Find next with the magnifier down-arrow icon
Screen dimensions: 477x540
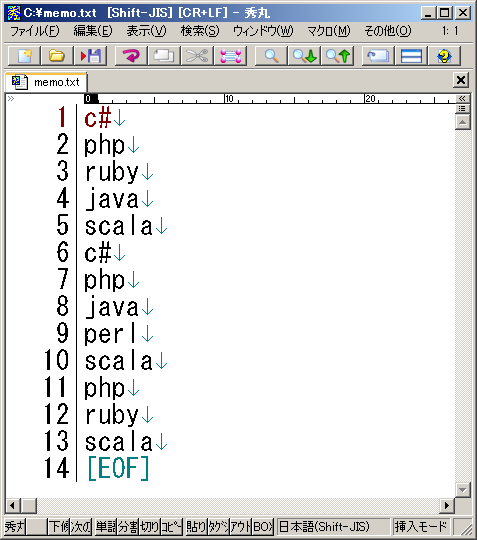point(304,56)
